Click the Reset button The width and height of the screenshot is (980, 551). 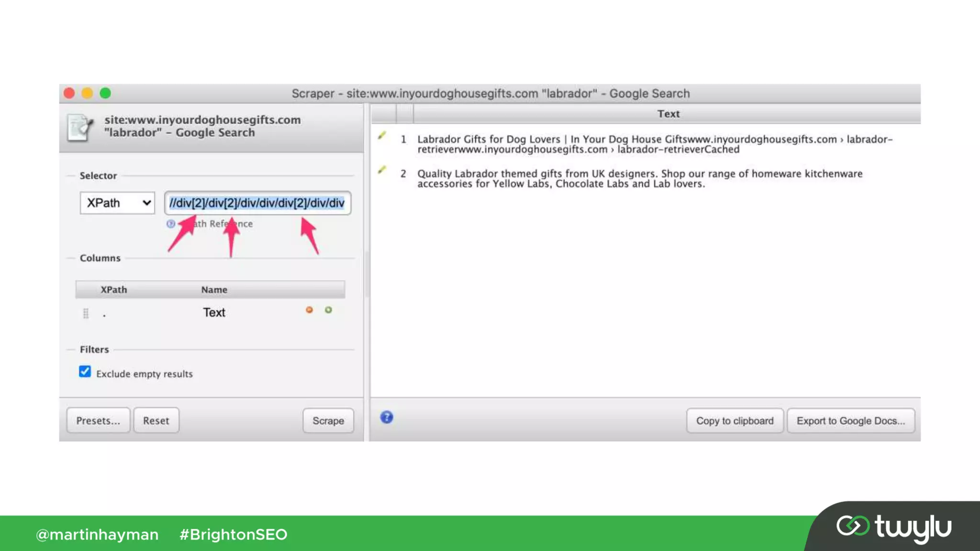pyautogui.click(x=156, y=420)
